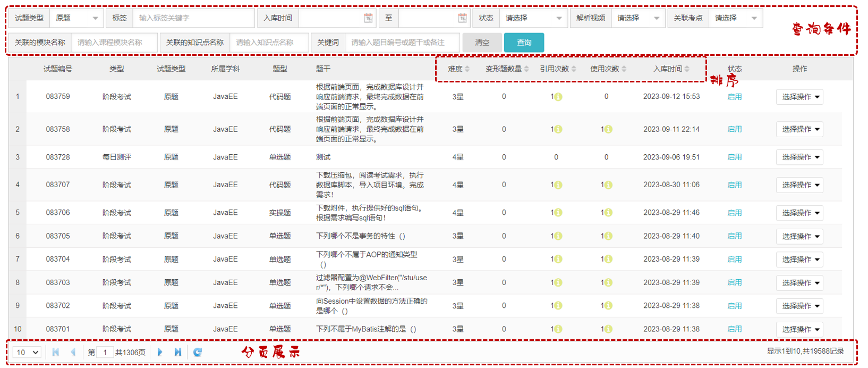Click 引用次数 info icon for 083706
The width and height of the screenshot is (868, 368).
pyautogui.click(x=558, y=213)
